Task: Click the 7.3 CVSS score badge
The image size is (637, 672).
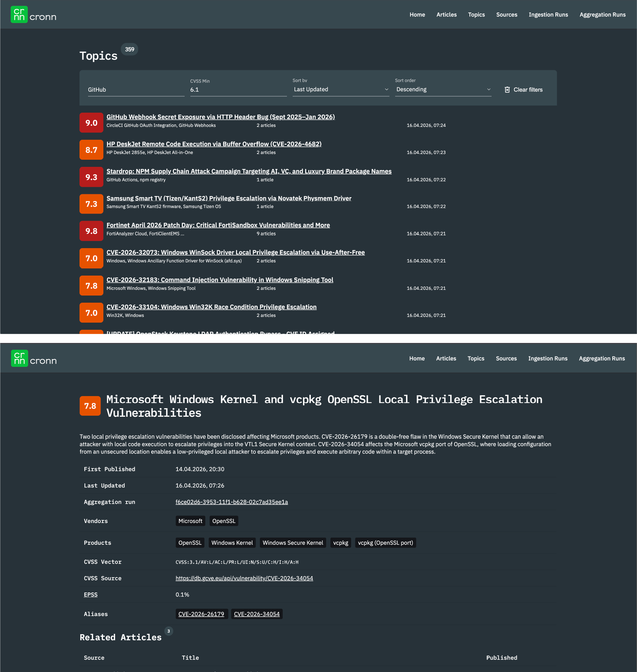Action: coord(91,204)
